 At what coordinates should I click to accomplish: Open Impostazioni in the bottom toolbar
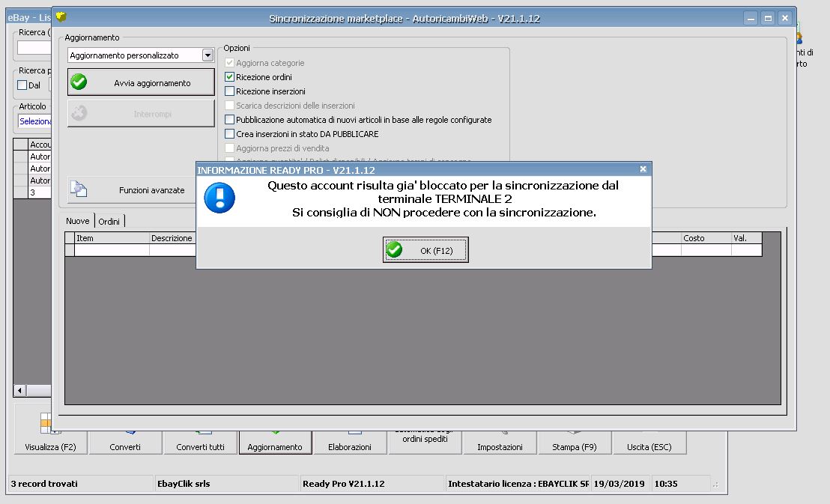tap(500, 443)
